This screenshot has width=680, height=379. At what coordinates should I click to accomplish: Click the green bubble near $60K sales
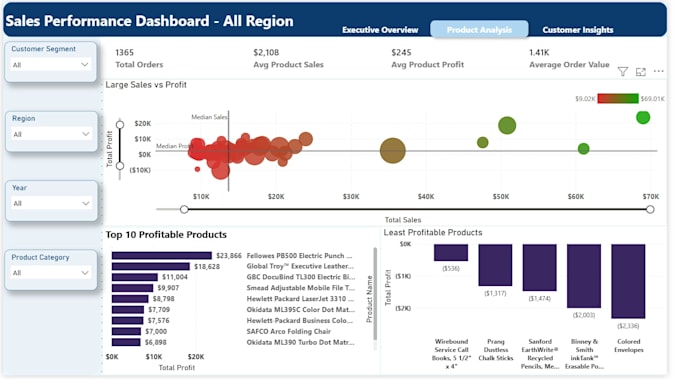point(584,149)
